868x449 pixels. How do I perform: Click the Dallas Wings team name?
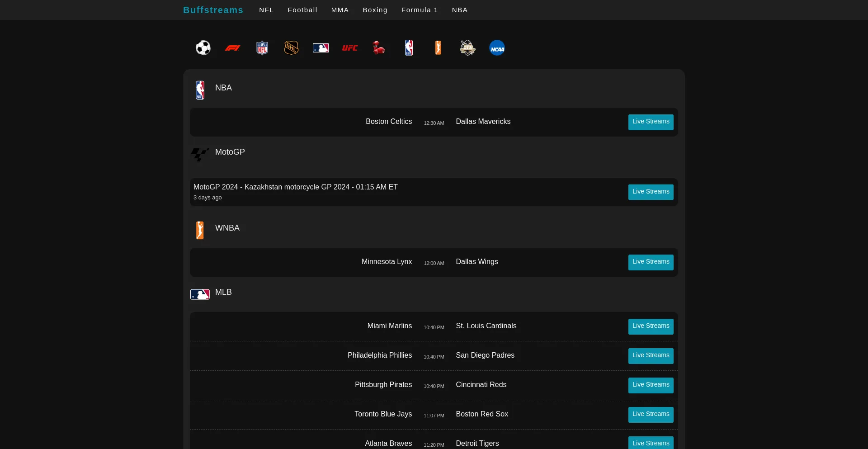(476, 262)
